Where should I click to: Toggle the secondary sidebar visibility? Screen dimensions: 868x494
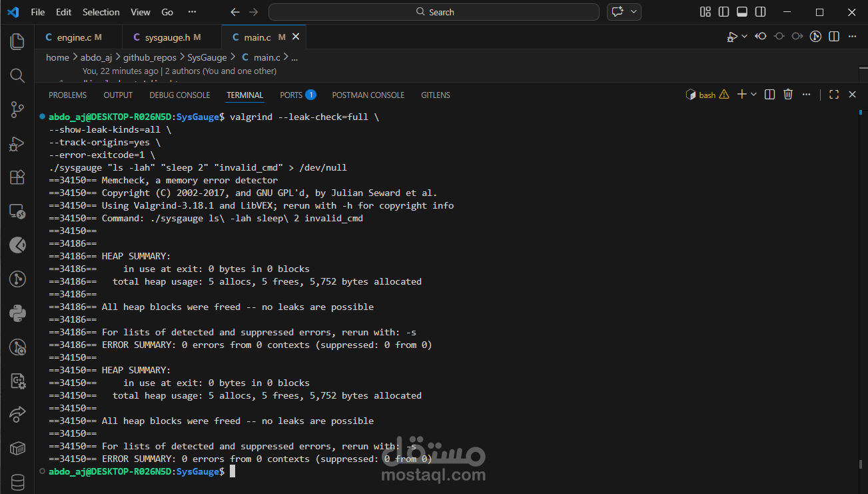click(x=760, y=12)
